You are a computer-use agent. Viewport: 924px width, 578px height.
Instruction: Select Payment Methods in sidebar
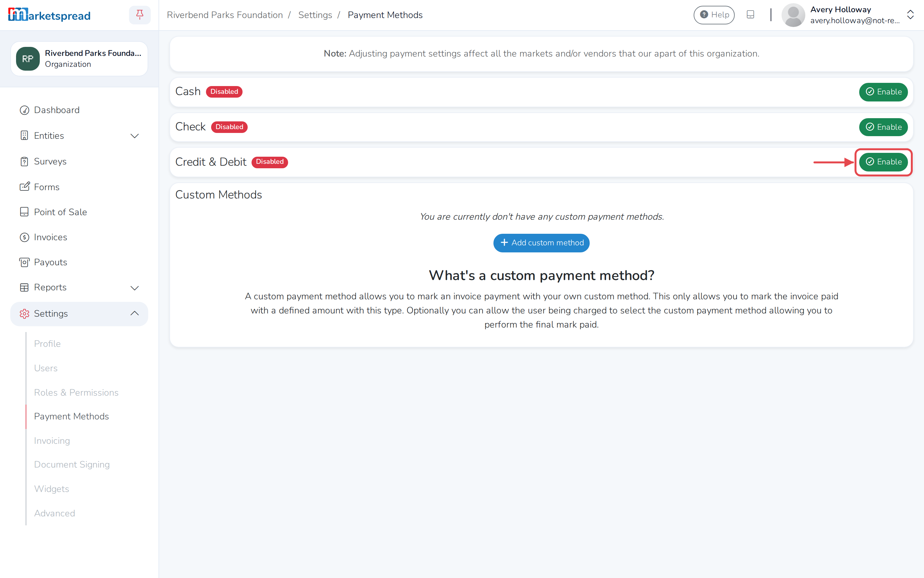(x=72, y=416)
